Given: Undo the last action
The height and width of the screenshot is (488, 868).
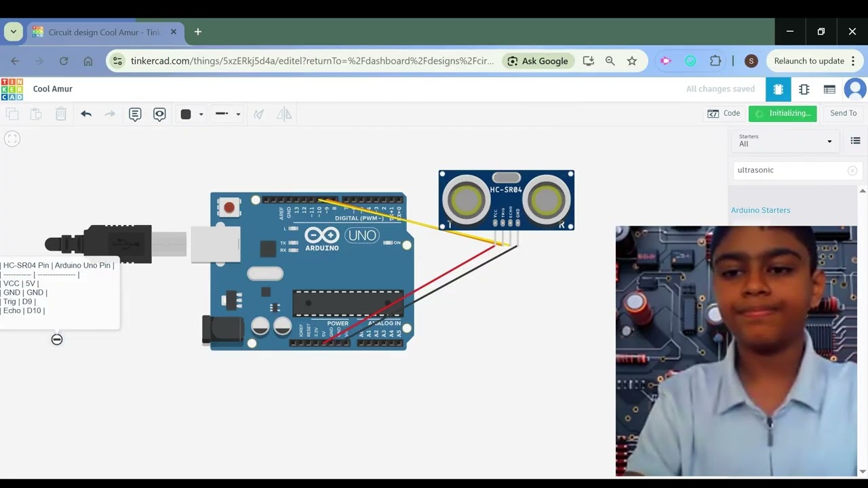Looking at the screenshot, I should 86,114.
